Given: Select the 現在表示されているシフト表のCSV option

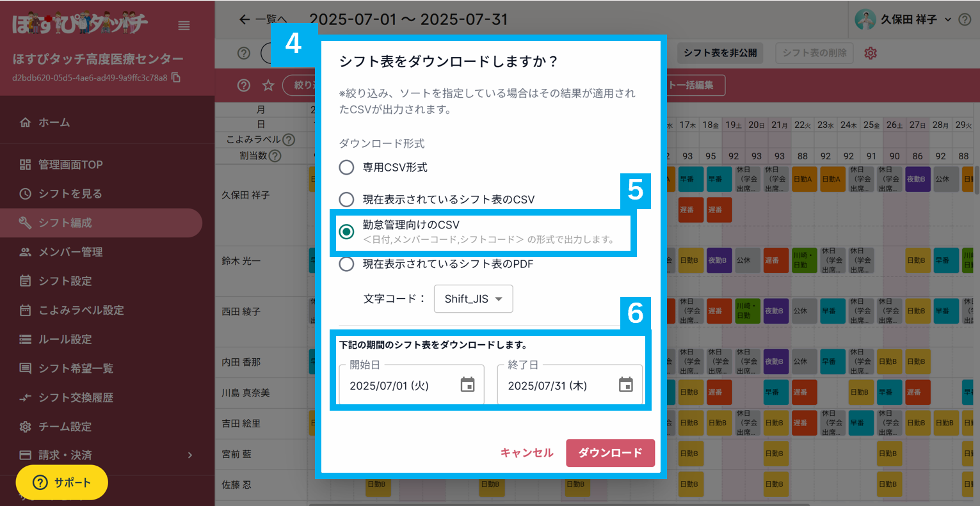Looking at the screenshot, I should tap(346, 200).
